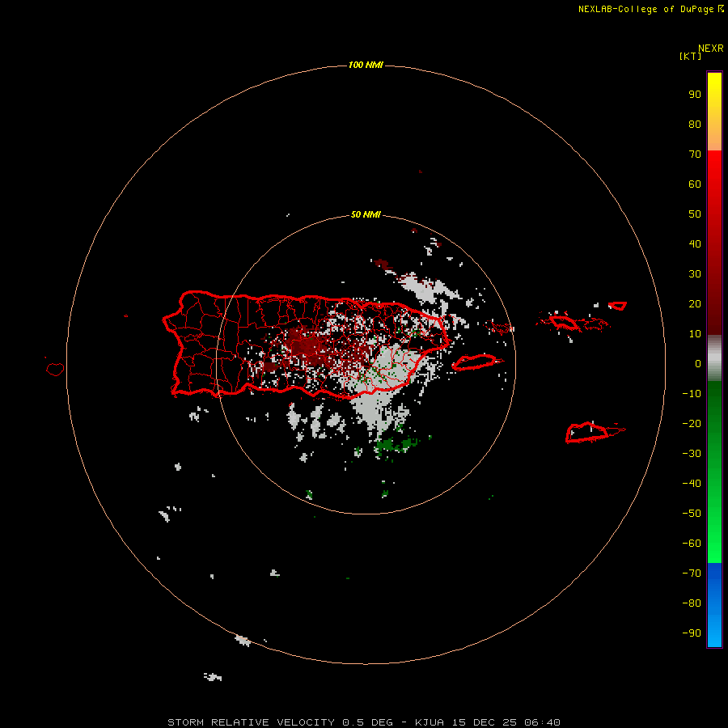This screenshot has height=728, width=728.
Task: Click the Mona island outline west of Puerto Rico
Action: click(x=55, y=369)
